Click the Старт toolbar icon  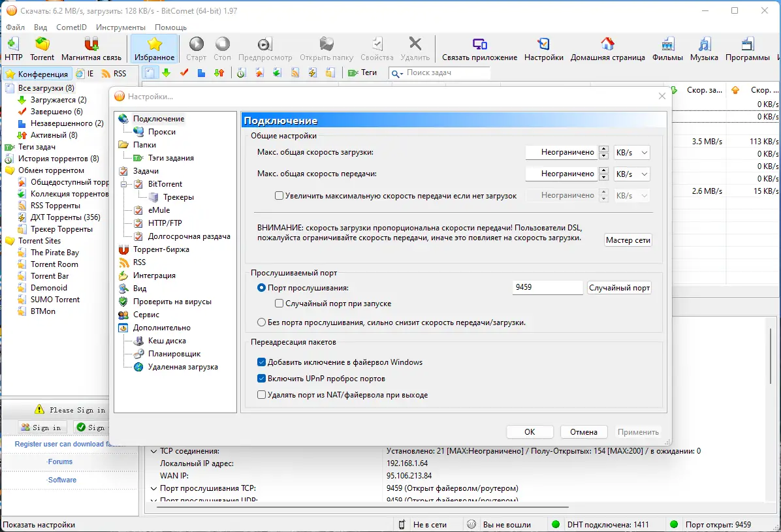pos(197,49)
